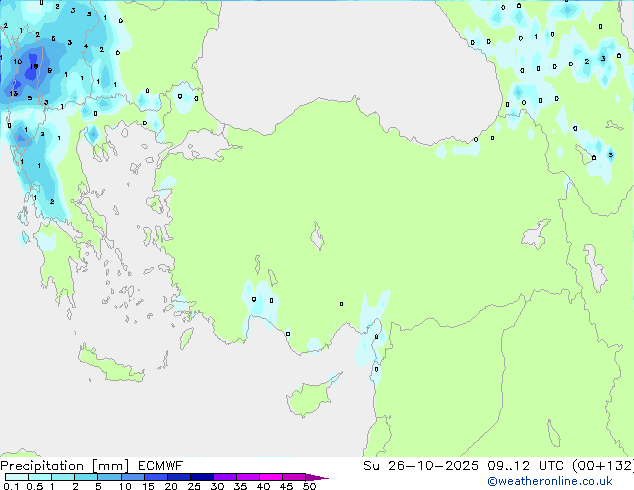Click the weatheronline.co.uk copyright link
Viewport: 634px width, 490px height.
tap(564, 482)
